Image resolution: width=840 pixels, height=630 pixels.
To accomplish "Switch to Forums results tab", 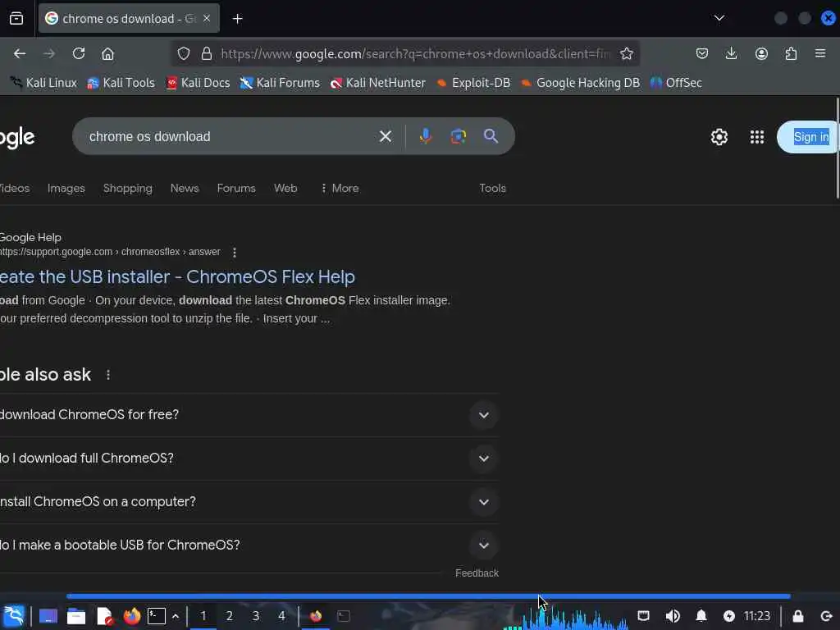I will pyautogui.click(x=236, y=188).
